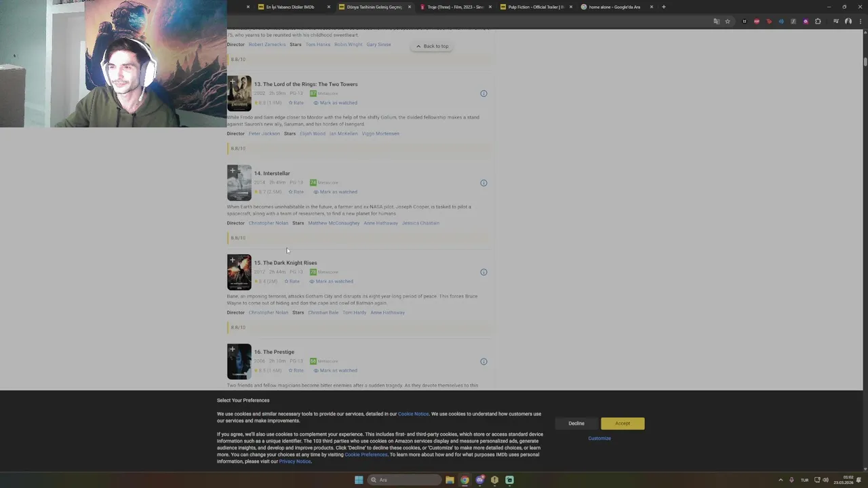868x488 pixels.
Task: Open Christopher Nolan link under Dark Knight Rises
Action: coord(269,312)
